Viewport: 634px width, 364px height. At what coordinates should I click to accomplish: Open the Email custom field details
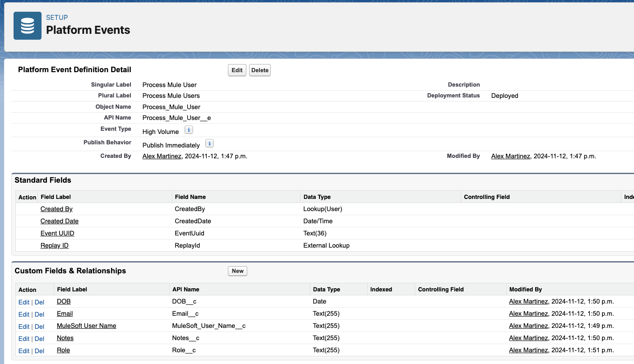65,313
